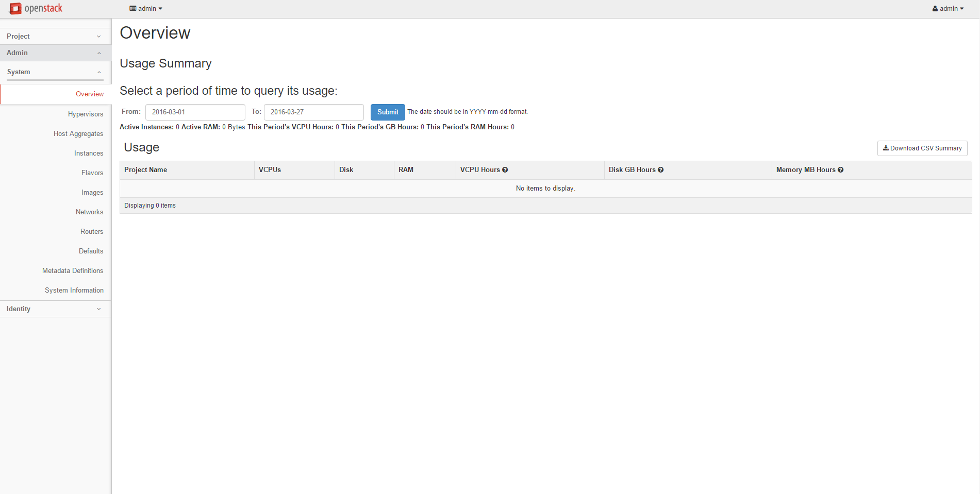Expand the Project sidebar section
Image resolution: width=980 pixels, height=494 pixels.
[x=55, y=36]
